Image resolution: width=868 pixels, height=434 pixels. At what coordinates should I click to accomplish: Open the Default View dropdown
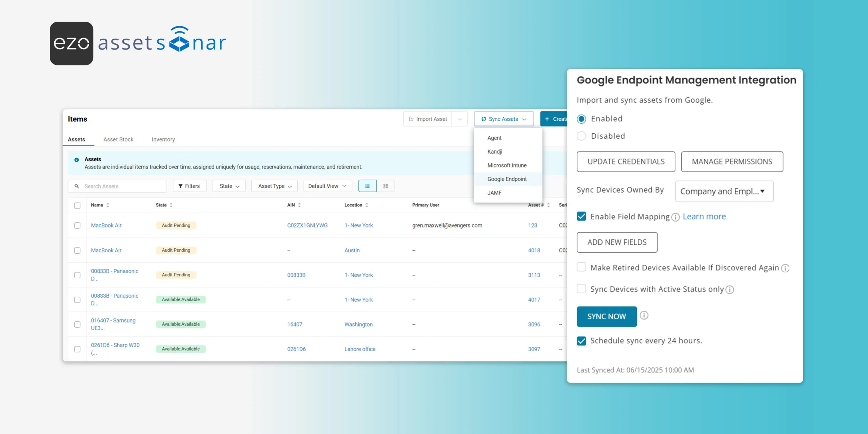click(328, 186)
